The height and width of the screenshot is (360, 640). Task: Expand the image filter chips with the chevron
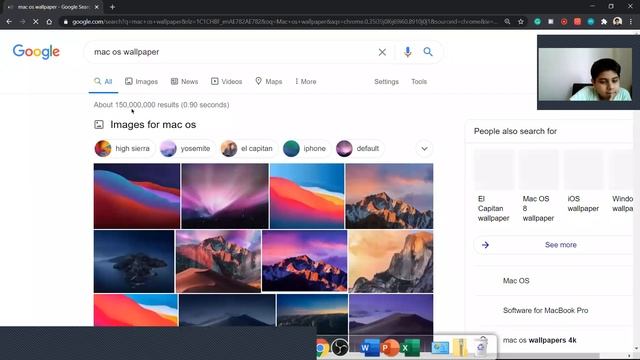point(424,149)
